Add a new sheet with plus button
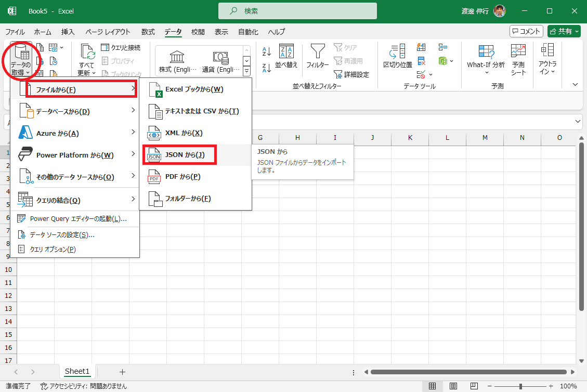 coord(122,372)
